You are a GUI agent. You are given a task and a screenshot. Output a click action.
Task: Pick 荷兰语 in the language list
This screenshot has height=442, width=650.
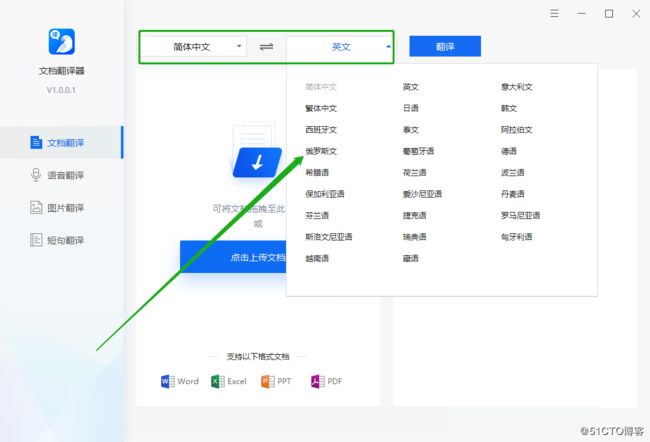click(x=415, y=172)
